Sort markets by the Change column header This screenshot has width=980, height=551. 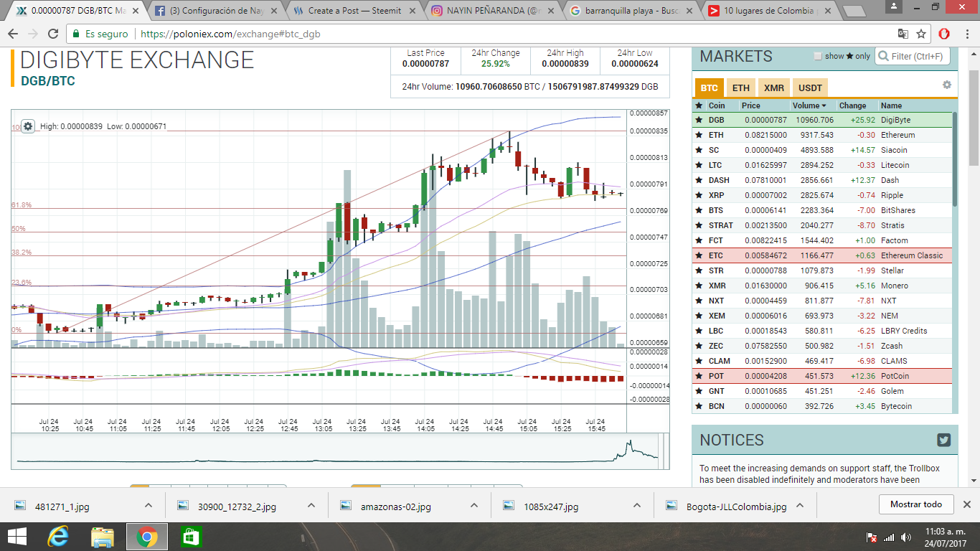point(853,105)
